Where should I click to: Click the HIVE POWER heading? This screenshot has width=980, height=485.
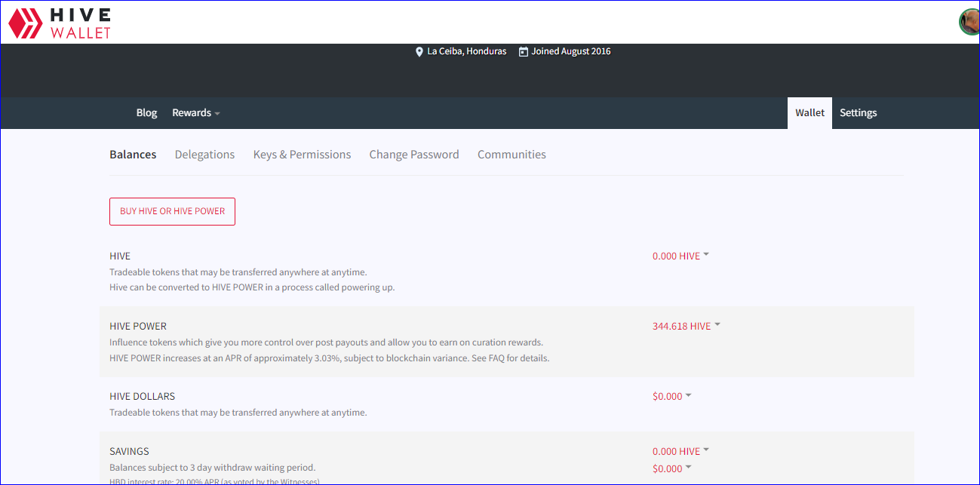(x=138, y=326)
